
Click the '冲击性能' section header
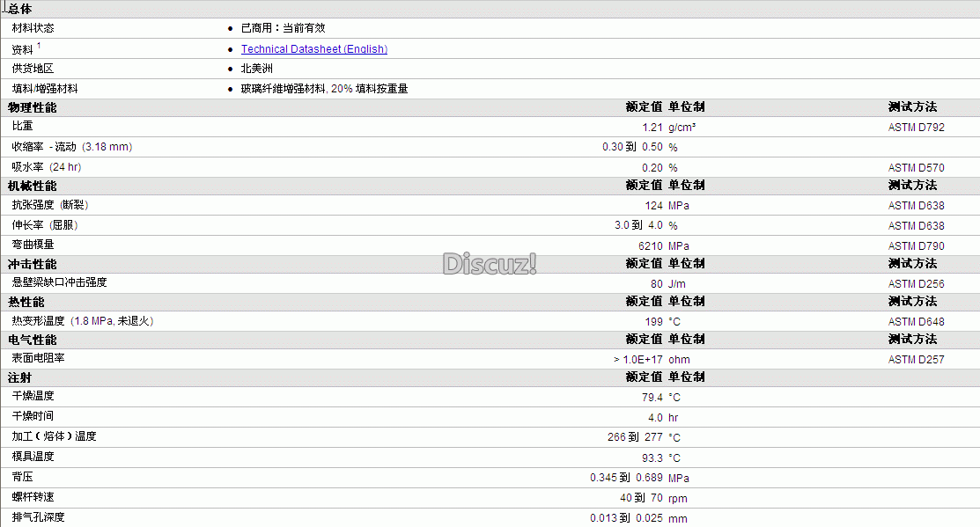coord(32,264)
